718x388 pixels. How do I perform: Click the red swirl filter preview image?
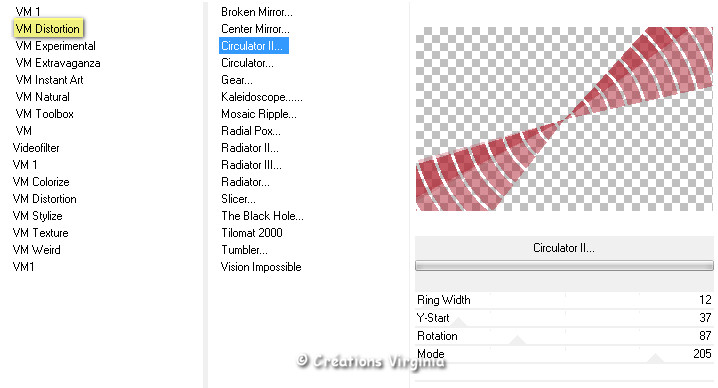tap(564, 119)
